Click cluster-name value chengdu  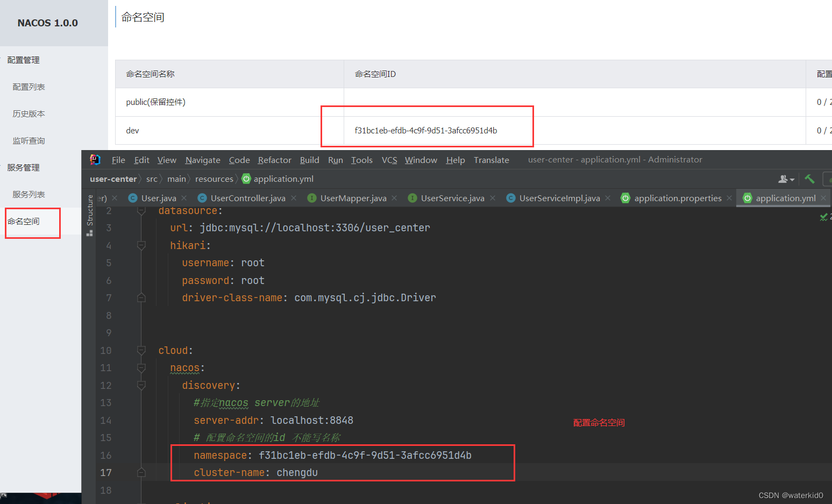(x=297, y=472)
